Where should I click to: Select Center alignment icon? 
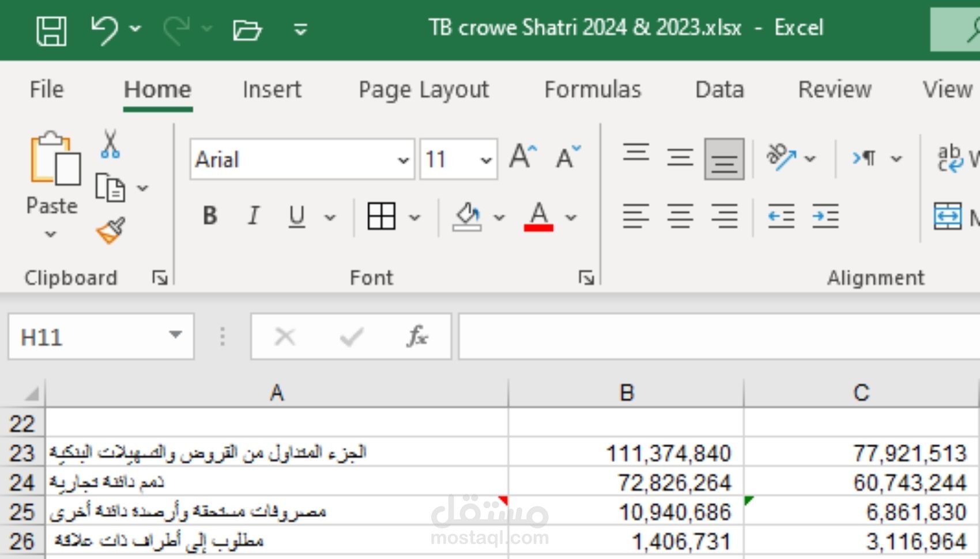point(680,216)
